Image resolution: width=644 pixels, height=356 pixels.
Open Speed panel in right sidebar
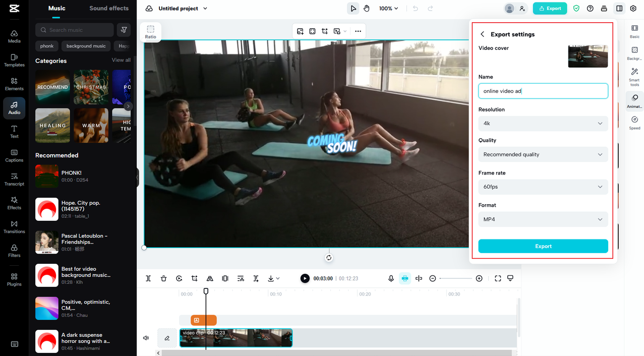[x=634, y=123]
